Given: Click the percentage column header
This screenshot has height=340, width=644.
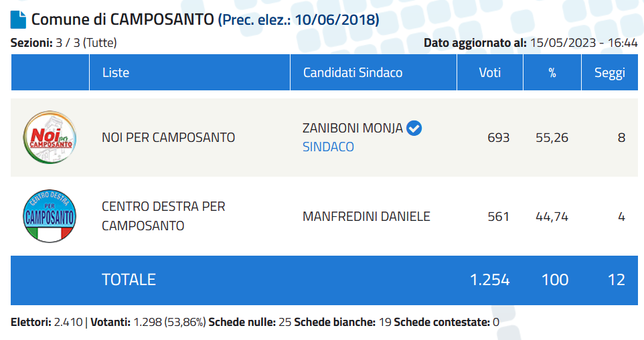Looking at the screenshot, I should [552, 72].
